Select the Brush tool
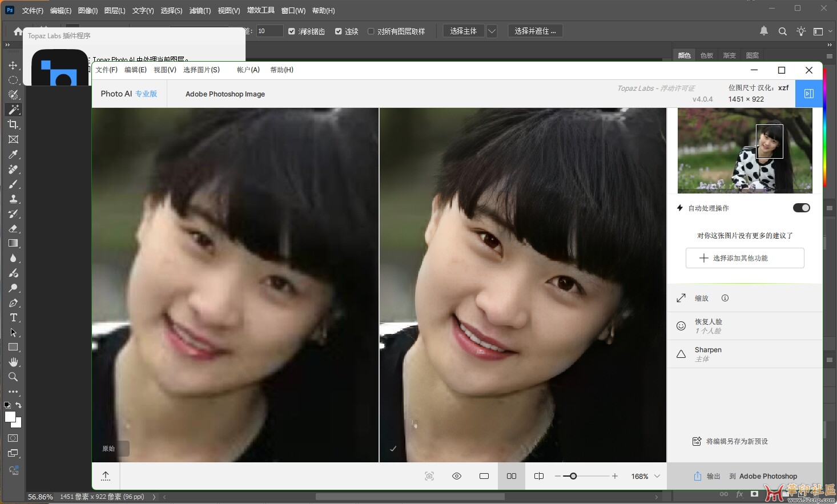837x504 pixels. coord(13,184)
